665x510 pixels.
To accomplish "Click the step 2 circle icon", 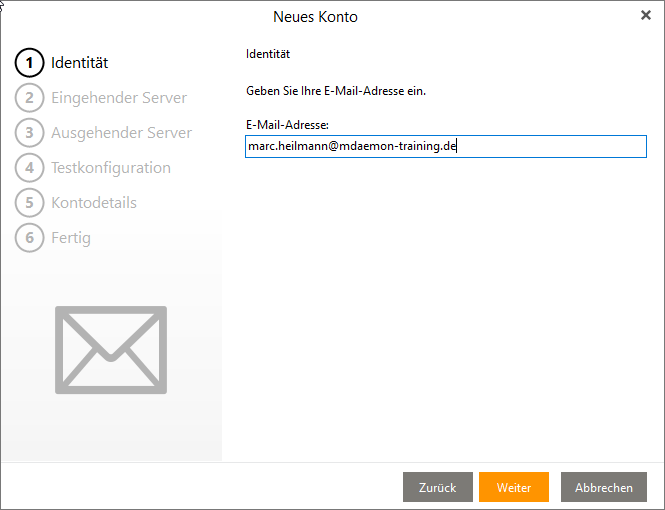I will [x=30, y=98].
